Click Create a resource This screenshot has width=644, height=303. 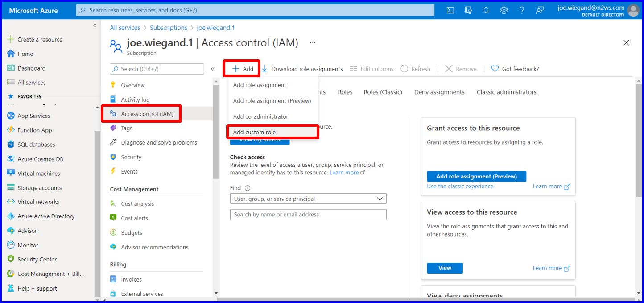tap(35, 40)
